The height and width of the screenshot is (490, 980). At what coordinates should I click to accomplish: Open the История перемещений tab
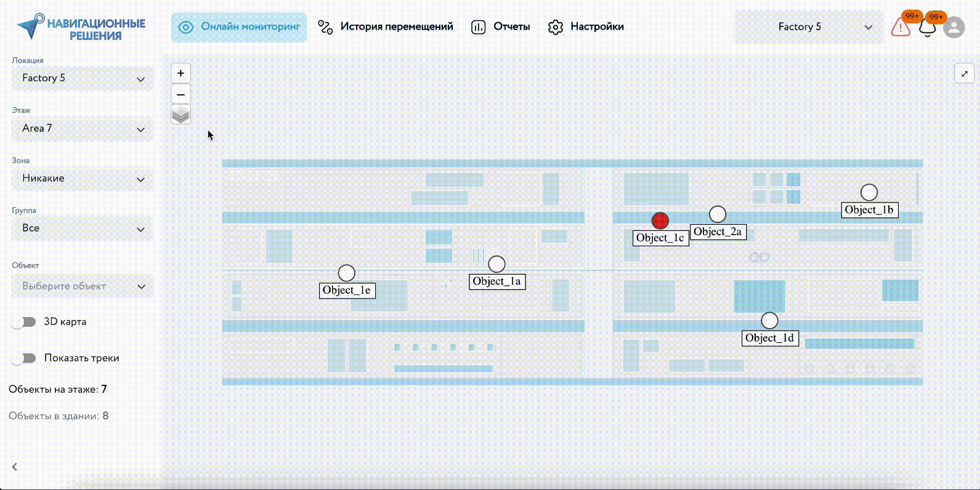tap(386, 27)
